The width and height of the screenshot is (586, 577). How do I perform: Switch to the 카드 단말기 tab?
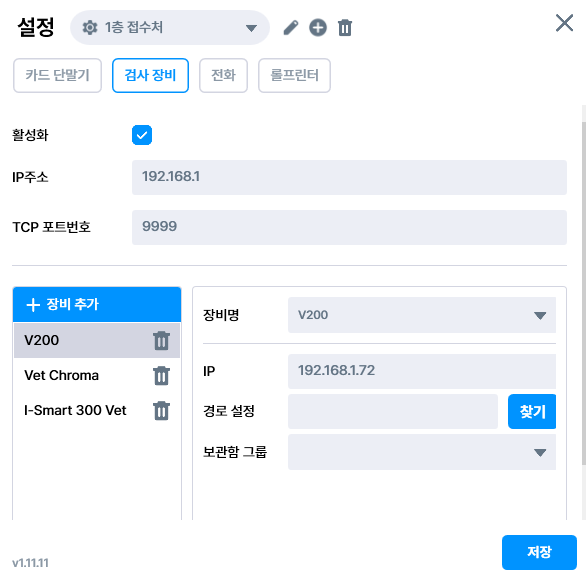tap(58, 75)
